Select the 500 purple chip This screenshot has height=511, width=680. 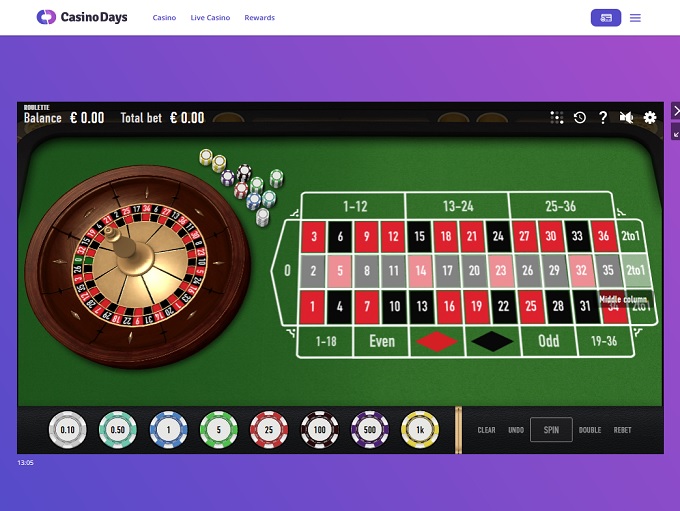coord(369,429)
